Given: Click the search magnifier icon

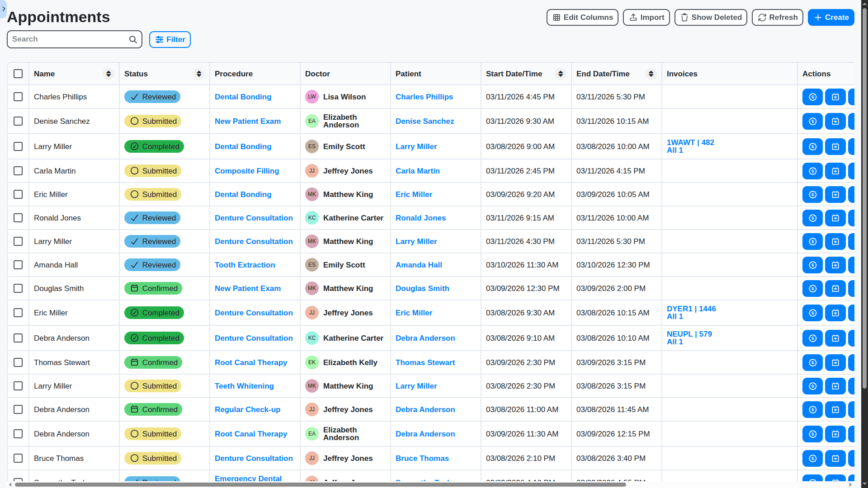Looking at the screenshot, I should tap(133, 40).
